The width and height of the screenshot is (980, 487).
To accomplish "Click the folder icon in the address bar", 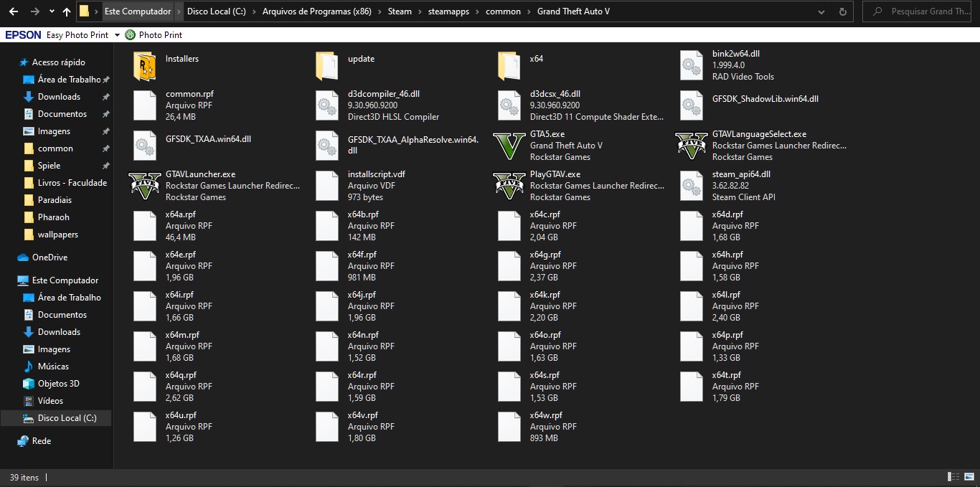I will click(x=84, y=11).
